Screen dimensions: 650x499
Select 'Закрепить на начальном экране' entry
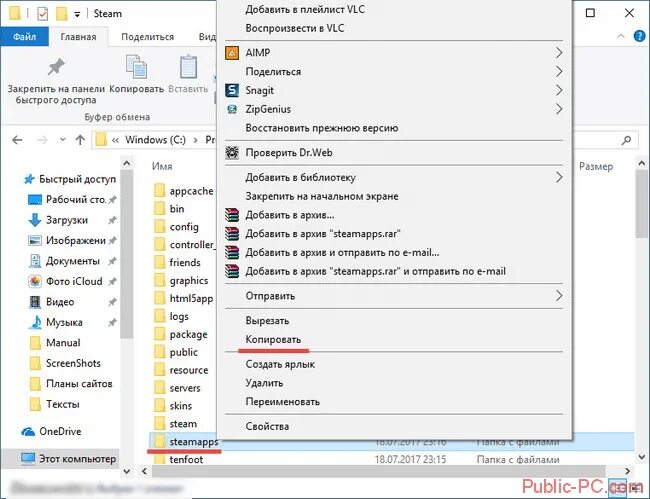[x=322, y=196]
